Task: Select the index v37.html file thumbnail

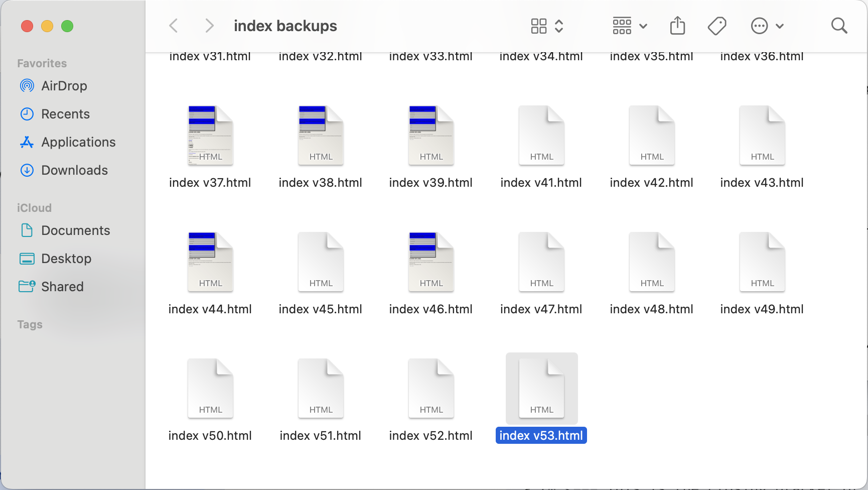Action: [210, 136]
